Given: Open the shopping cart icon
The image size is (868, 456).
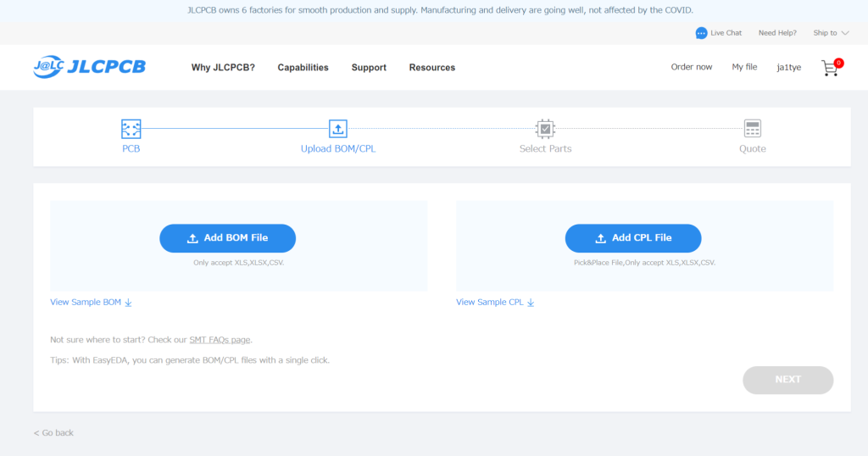Looking at the screenshot, I should [830, 68].
